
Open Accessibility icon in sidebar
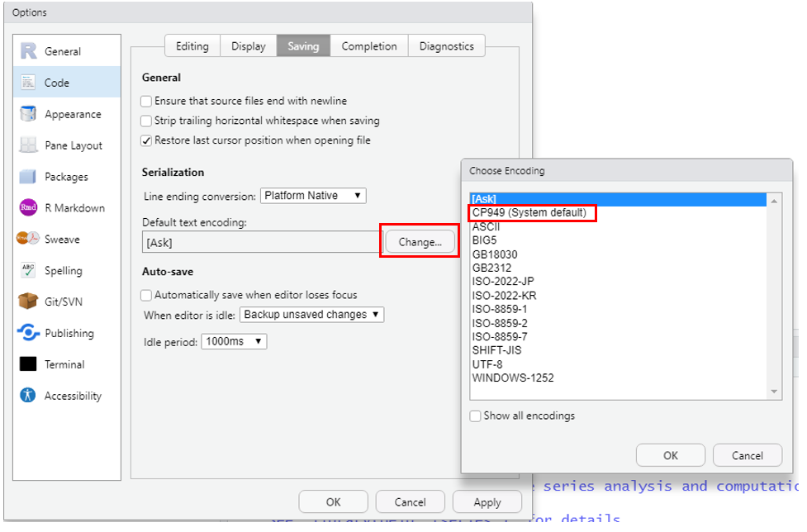pos(28,395)
